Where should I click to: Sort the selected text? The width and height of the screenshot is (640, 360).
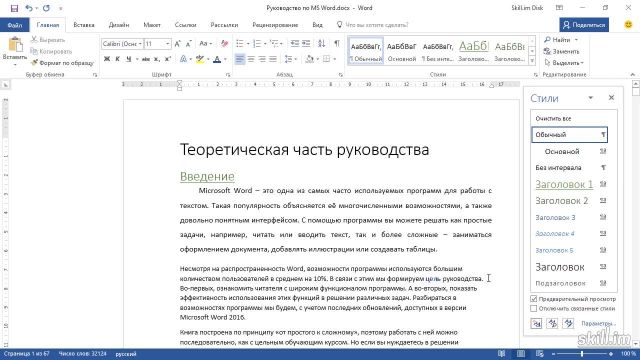click(x=322, y=44)
